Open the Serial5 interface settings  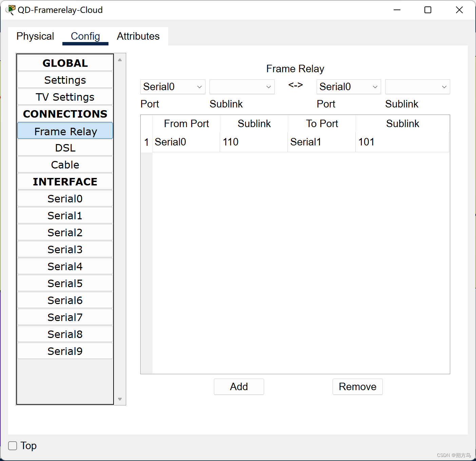click(65, 283)
